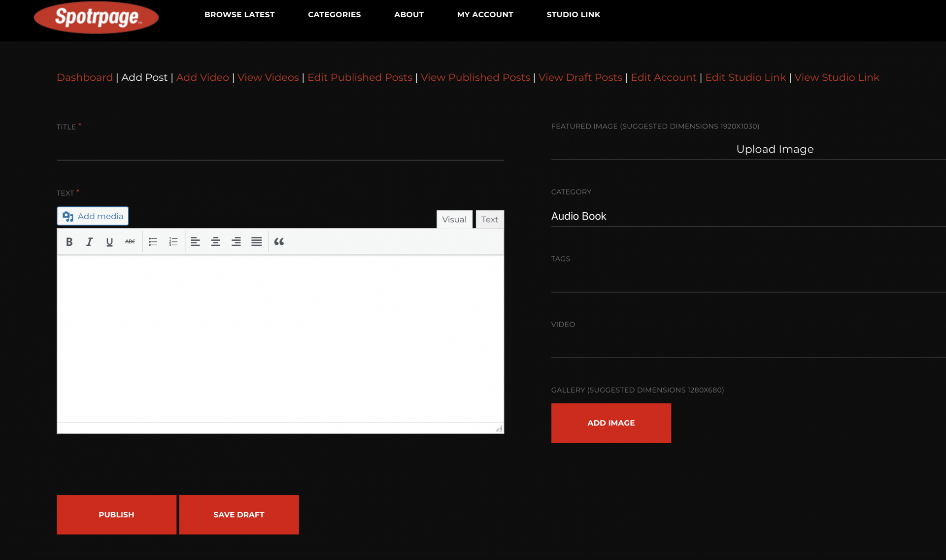Align text left in editor
Image resolution: width=946 pixels, height=560 pixels.
point(195,242)
